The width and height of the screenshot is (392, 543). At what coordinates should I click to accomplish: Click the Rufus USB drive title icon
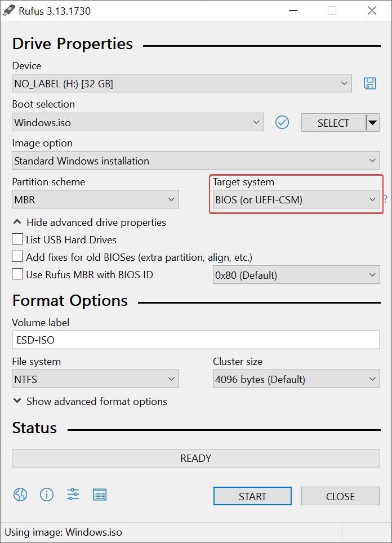tap(8, 11)
